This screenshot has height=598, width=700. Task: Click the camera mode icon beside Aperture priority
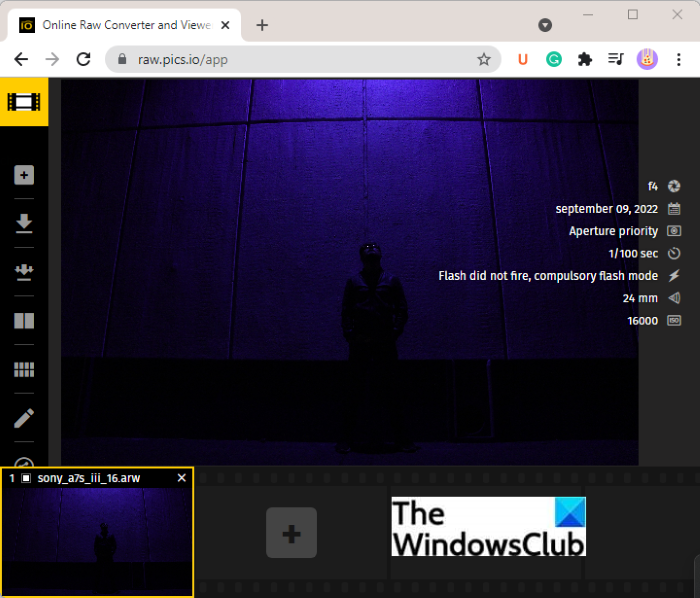pos(674,231)
